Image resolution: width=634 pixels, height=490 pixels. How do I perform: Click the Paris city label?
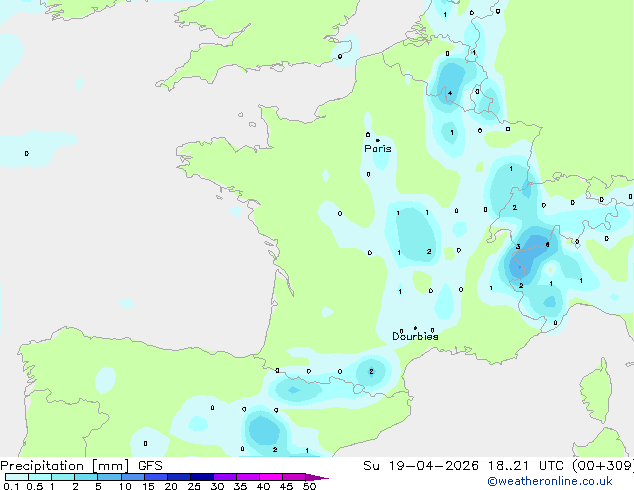point(378,149)
